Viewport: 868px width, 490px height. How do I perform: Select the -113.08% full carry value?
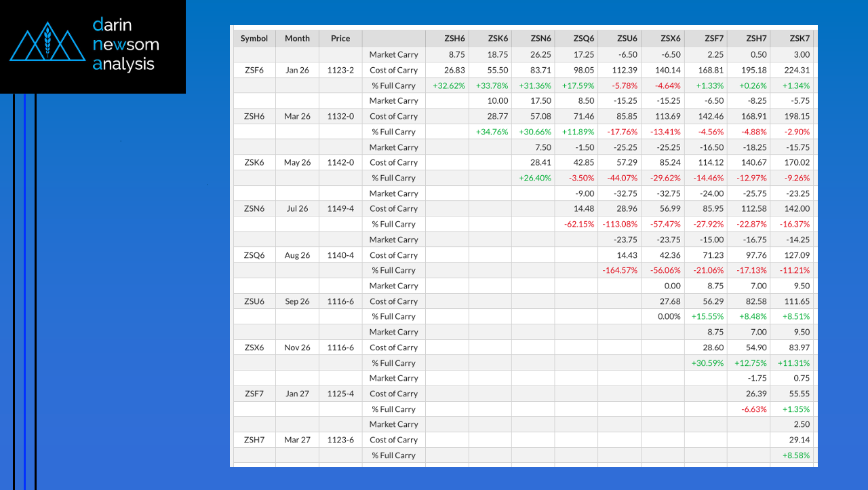tap(620, 224)
